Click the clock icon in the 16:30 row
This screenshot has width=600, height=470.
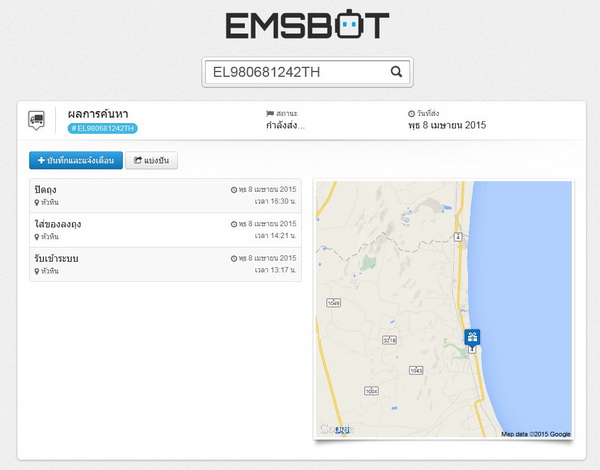tap(234, 190)
